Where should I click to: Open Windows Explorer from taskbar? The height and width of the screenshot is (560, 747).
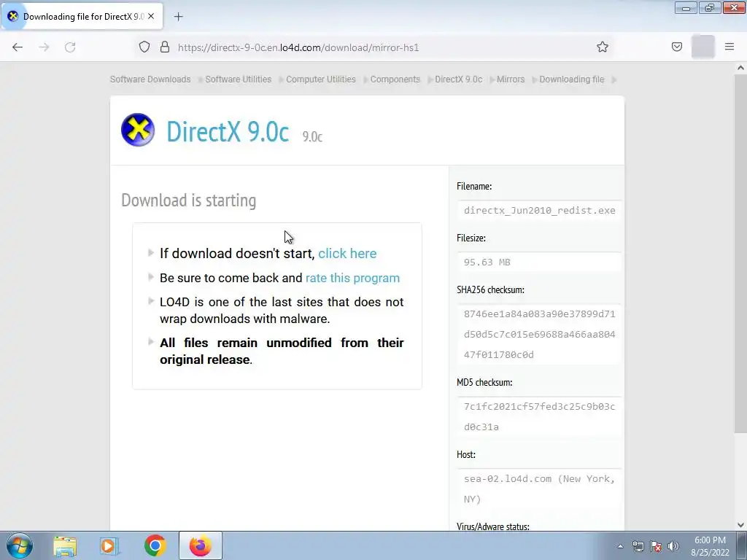pos(65,546)
